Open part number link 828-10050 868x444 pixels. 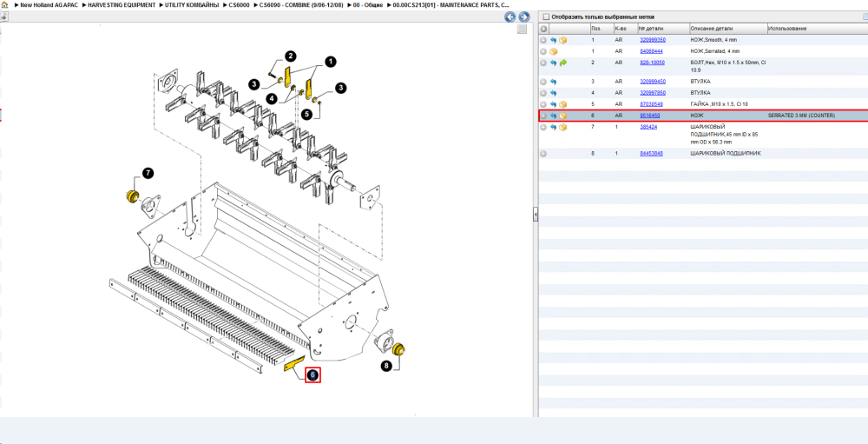point(652,63)
